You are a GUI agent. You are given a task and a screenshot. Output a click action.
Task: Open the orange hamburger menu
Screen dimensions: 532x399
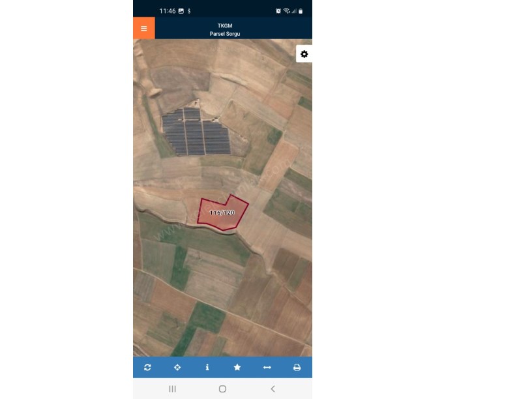[x=144, y=28]
